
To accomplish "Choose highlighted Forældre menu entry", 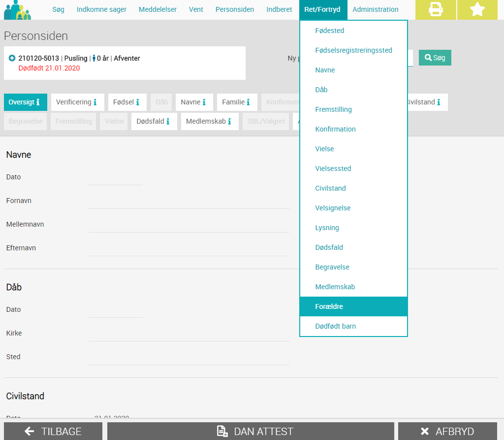I will pos(353,306).
